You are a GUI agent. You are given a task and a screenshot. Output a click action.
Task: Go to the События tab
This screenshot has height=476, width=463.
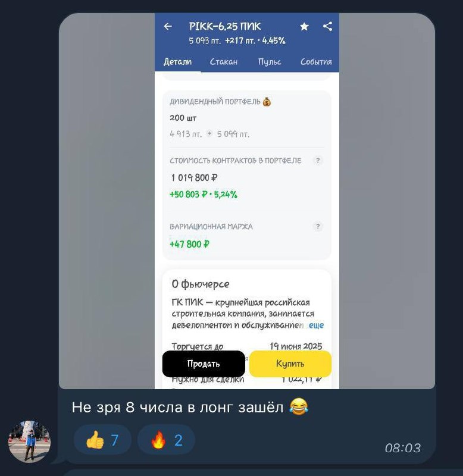316,62
